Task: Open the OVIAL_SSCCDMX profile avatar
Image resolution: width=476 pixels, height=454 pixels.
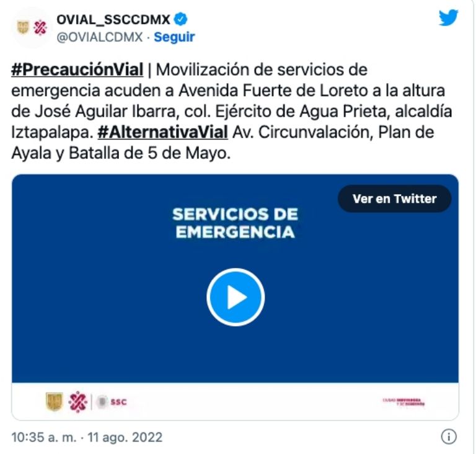Action: coord(32,28)
